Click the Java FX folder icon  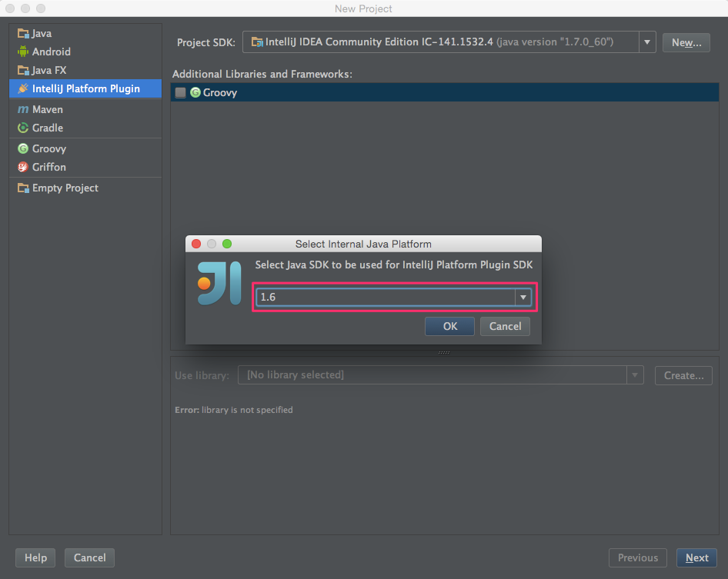pos(23,70)
